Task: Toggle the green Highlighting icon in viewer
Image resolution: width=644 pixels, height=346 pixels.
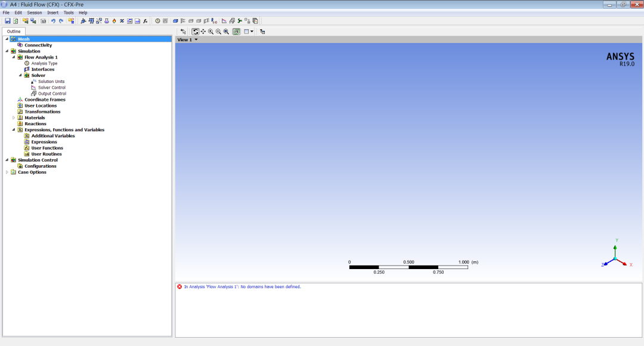Action: [x=236, y=32]
